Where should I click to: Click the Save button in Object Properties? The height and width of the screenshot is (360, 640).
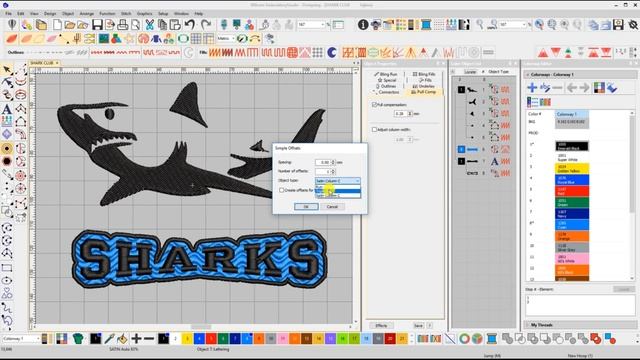tap(418, 325)
